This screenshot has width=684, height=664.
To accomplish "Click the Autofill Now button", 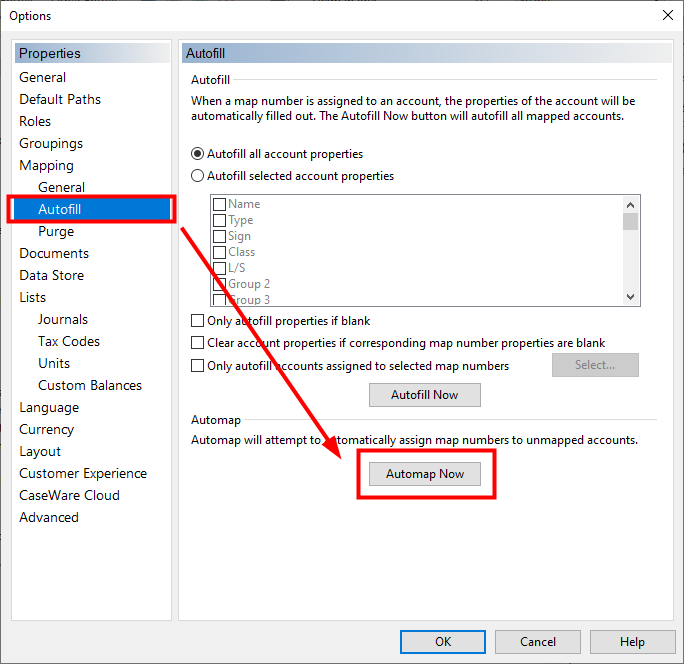I will click(425, 395).
